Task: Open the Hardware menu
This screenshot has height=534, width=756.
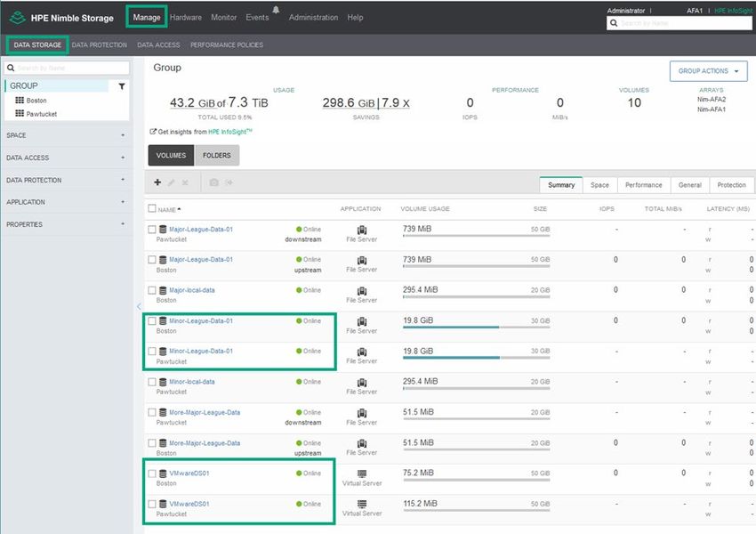Action: coord(186,18)
